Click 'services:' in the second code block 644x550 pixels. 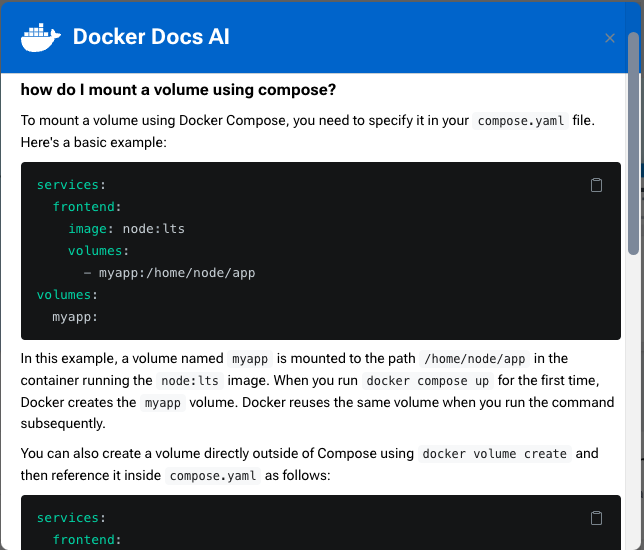coord(71,518)
